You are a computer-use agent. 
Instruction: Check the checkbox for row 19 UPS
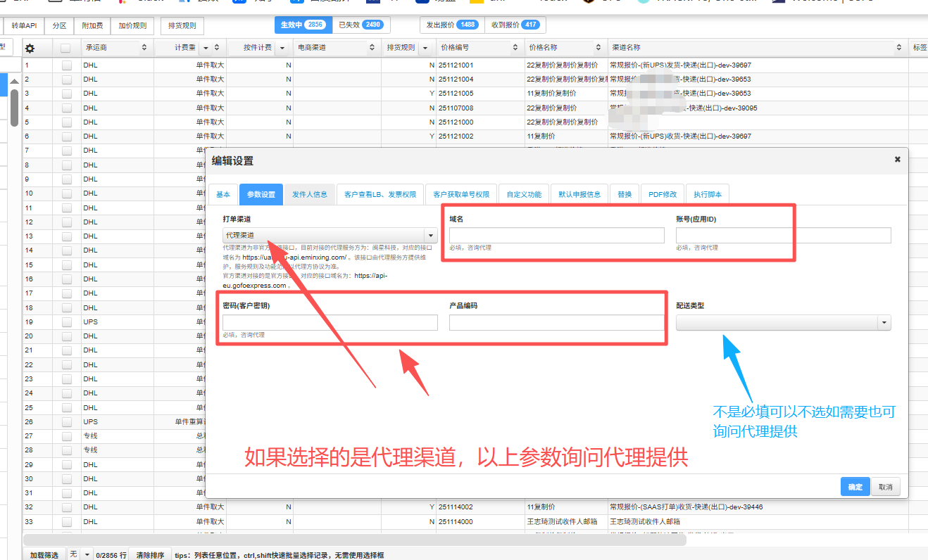(66, 322)
